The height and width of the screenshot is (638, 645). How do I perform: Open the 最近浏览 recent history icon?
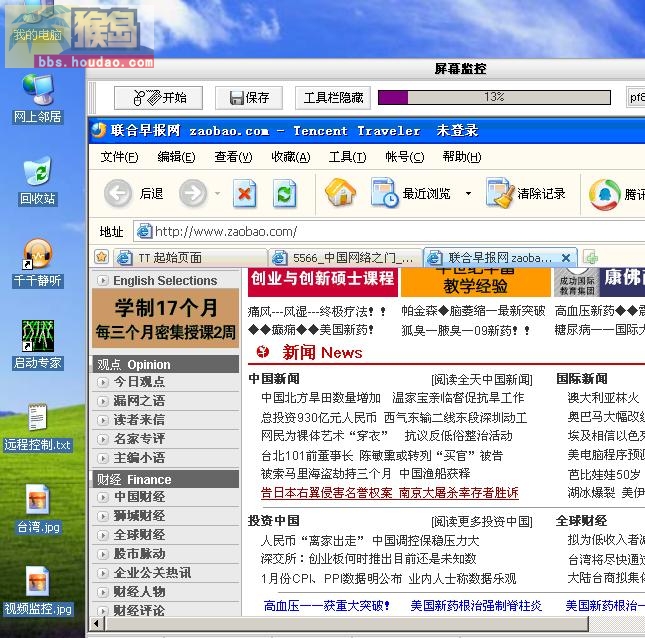[384, 192]
